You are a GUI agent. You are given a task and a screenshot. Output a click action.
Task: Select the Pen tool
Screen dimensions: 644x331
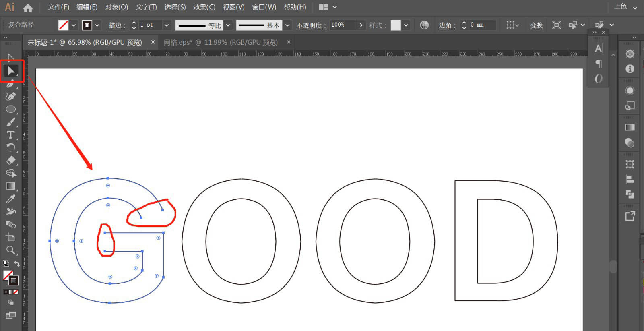11,84
